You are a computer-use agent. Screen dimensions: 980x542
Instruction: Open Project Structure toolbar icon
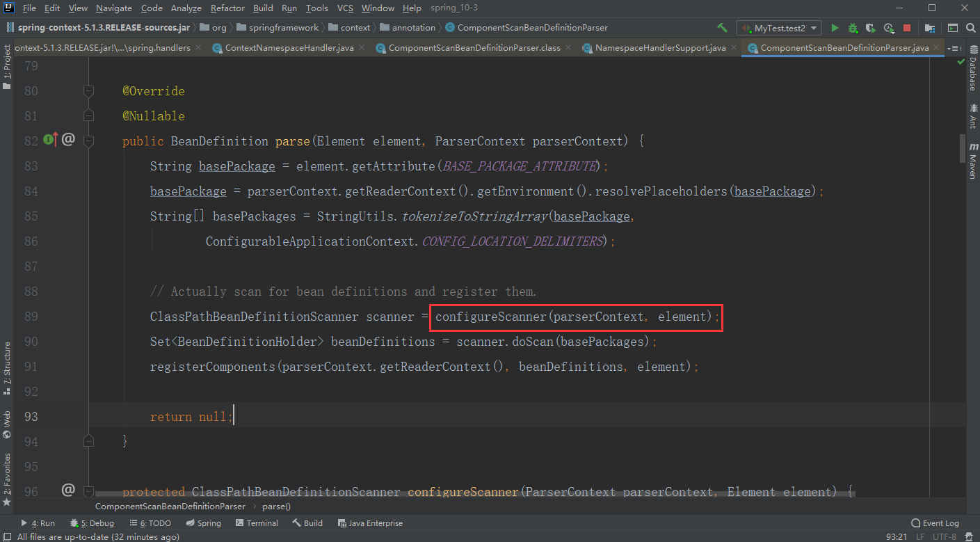(930, 28)
